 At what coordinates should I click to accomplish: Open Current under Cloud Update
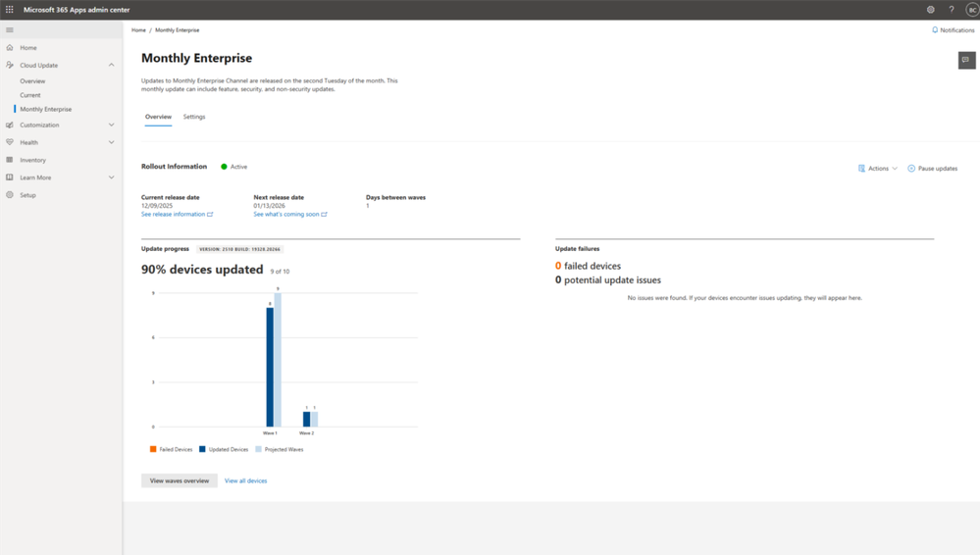coord(30,95)
